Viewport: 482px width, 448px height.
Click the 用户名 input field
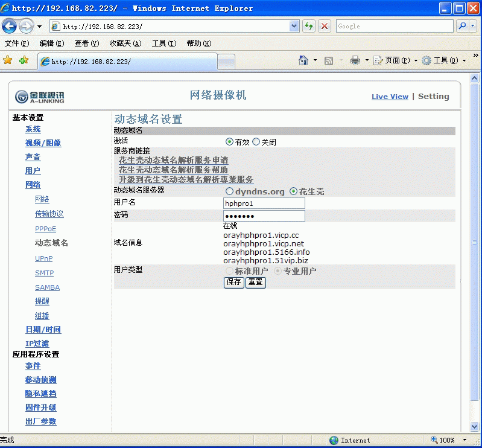(264, 203)
